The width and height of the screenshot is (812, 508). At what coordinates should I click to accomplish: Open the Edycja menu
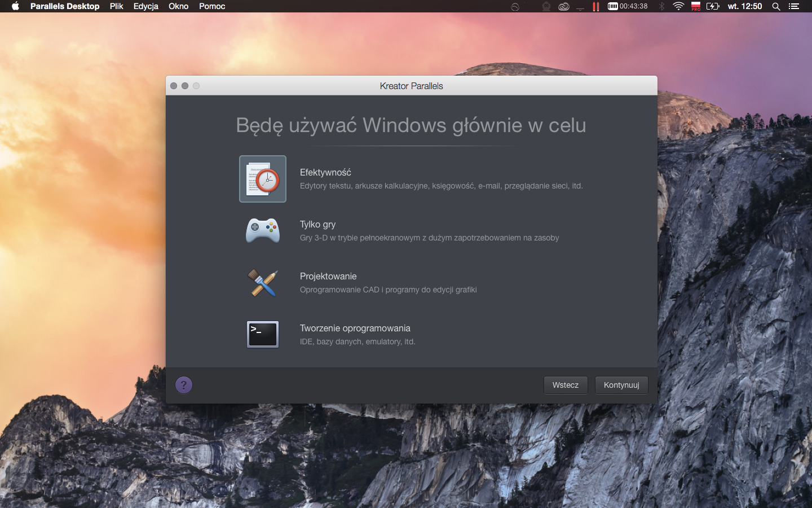(146, 6)
